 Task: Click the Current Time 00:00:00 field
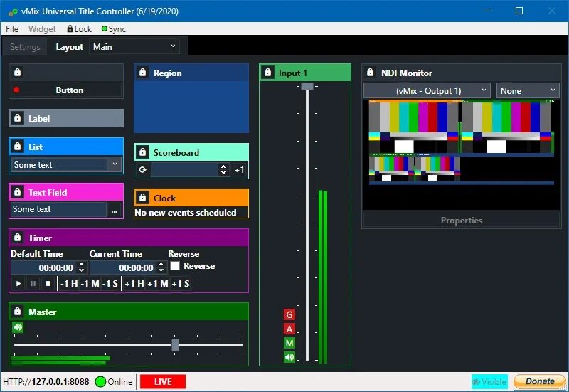pyautogui.click(x=124, y=268)
